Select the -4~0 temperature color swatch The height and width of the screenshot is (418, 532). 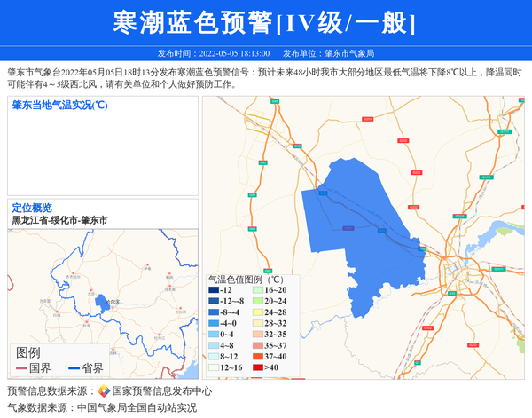(x=214, y=323)
